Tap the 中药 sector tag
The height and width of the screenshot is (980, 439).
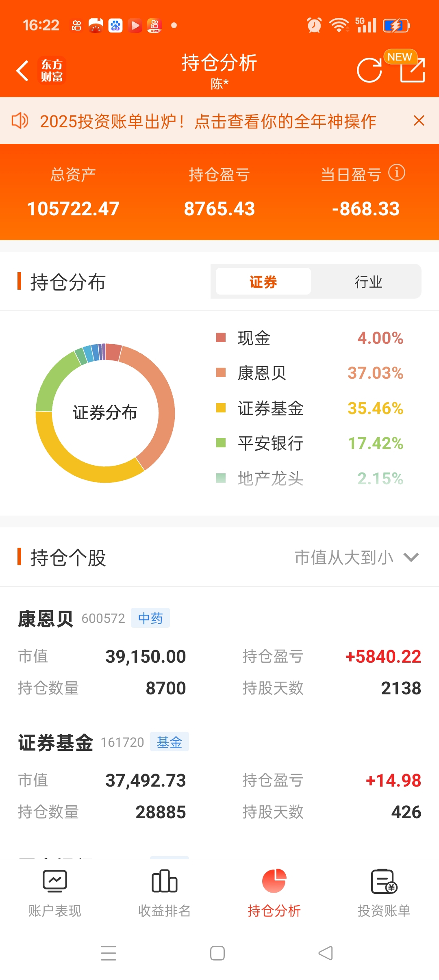click(150, 618)
